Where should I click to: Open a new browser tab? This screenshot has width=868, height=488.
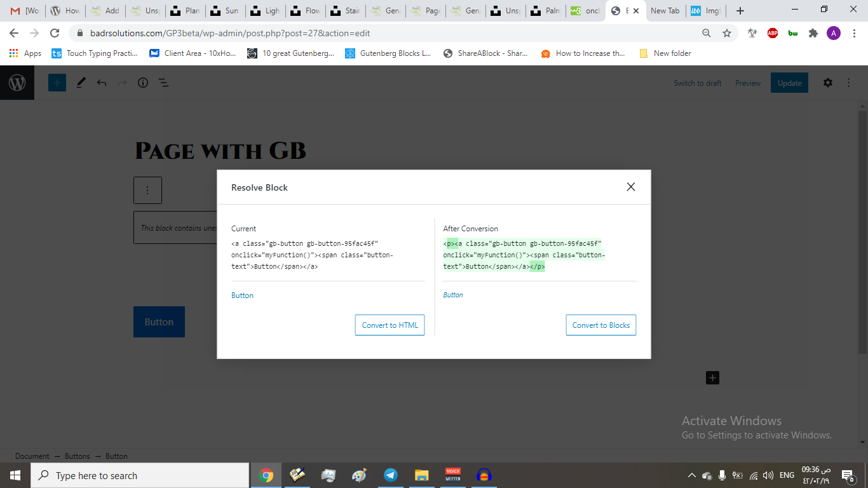tap(740, 11)
